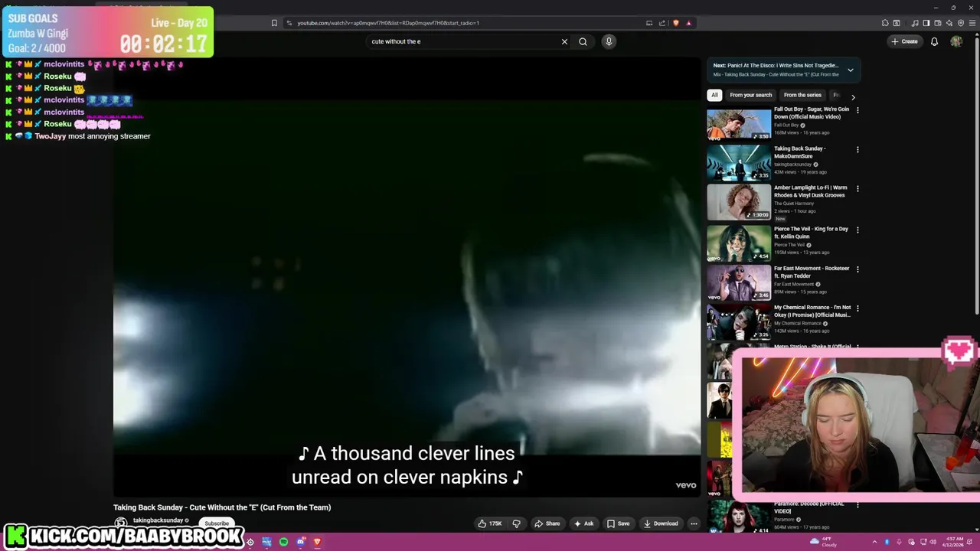The width and height of the screenshot is (980, 551).
Task: Open the browser extensions puzzle icon
Action: click(x=885, y=23)
